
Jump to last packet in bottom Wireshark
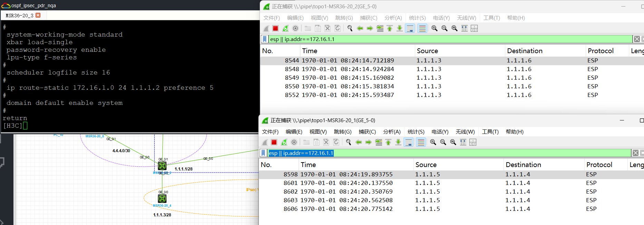[x=398, y=142]
